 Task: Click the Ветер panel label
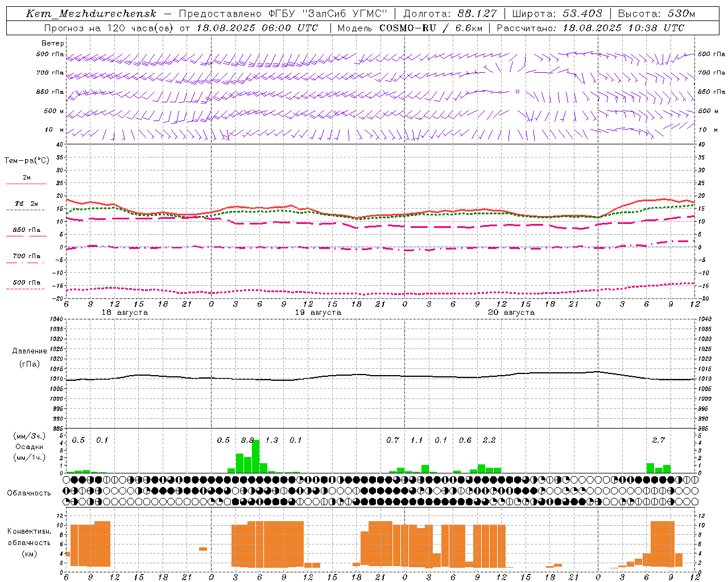(53, 43)
